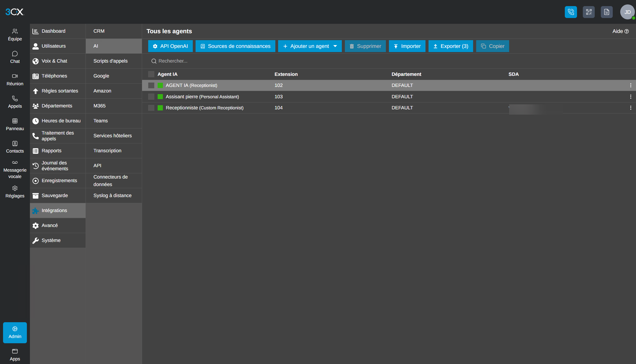The width and height of the screenshot is (636, 364).
Task: Open the document icon in top bar
Action: [607, 12]
